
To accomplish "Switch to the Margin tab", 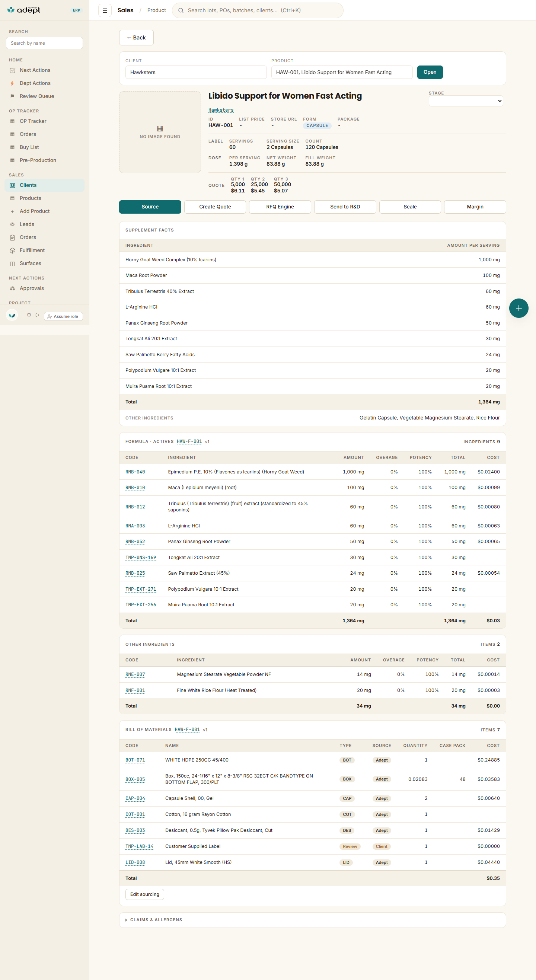I will pos(475,207).
